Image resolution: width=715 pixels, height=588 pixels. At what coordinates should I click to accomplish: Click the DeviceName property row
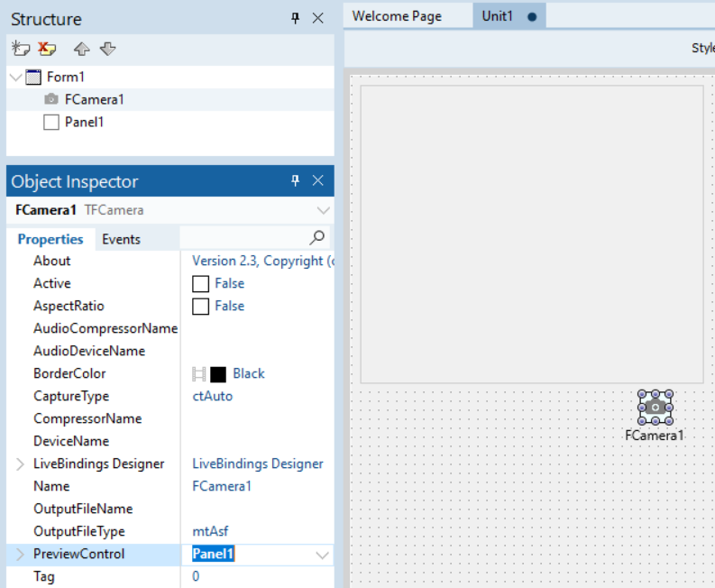tap(170, 441)
